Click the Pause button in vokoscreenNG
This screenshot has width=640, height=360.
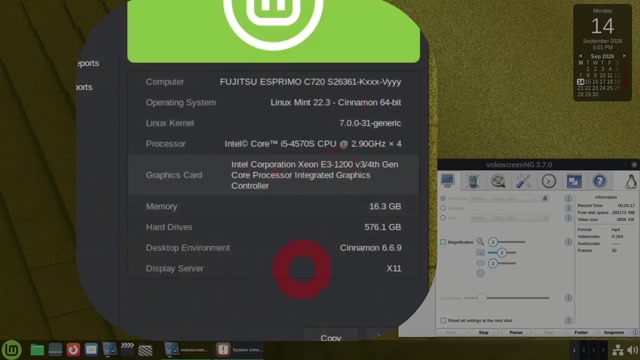pyautogui.click(x=516, y=333)
